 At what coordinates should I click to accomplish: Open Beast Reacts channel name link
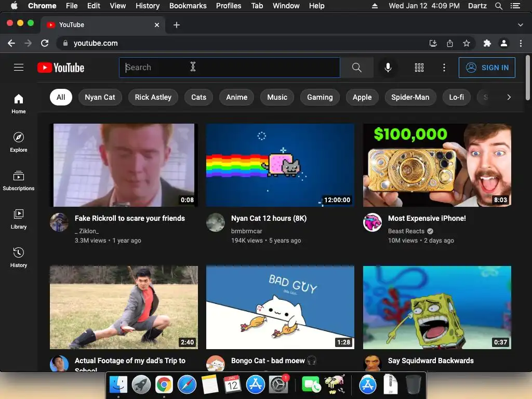click(x=406, y=231)
